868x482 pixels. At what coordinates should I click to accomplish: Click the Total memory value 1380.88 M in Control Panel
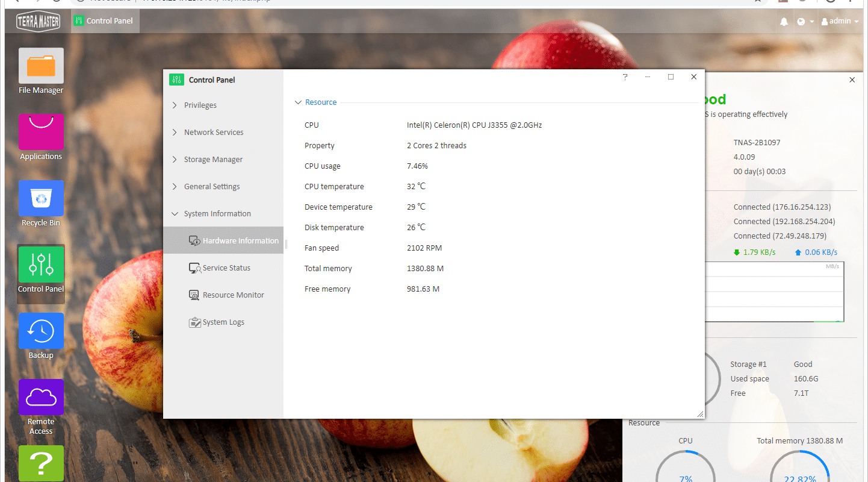coord(425,269)
